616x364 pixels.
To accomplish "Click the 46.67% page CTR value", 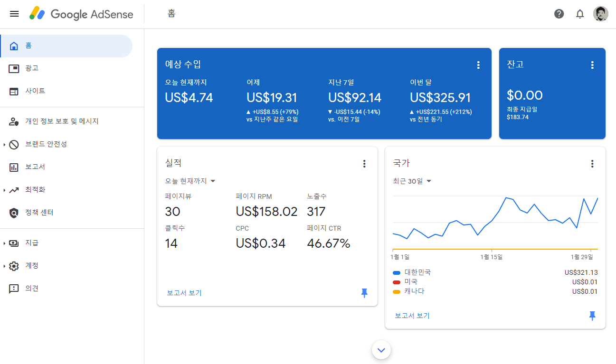I will coord(329,244).
